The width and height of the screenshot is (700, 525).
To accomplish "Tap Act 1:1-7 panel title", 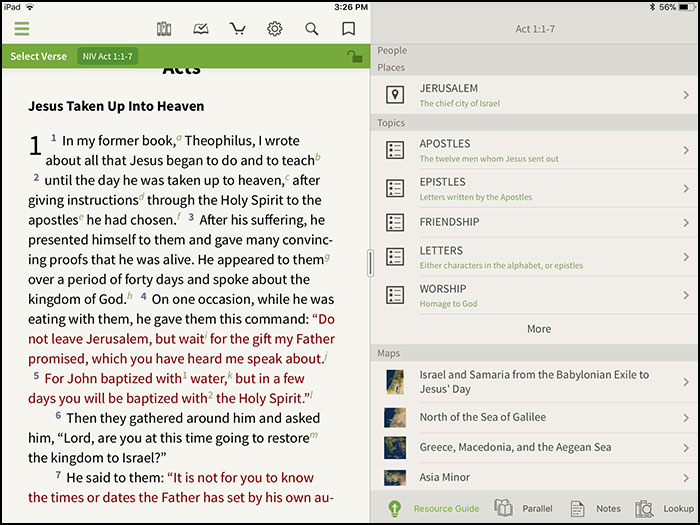I will [535, 29].
